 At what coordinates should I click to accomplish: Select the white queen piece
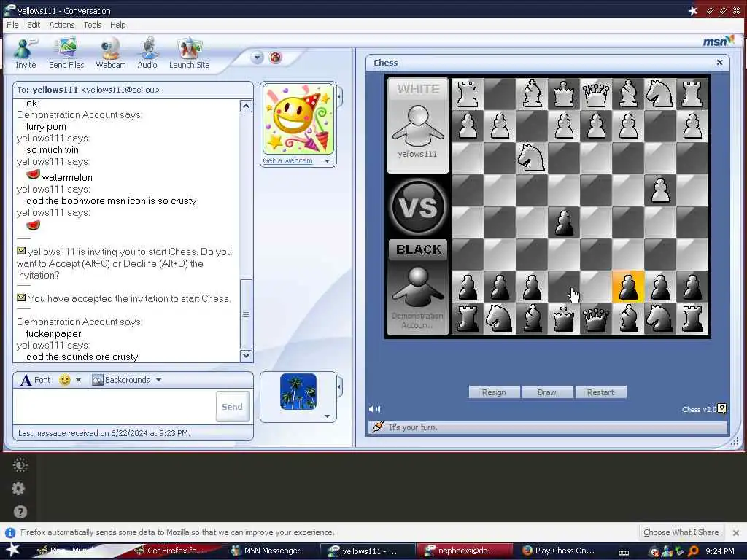point(595,94)
